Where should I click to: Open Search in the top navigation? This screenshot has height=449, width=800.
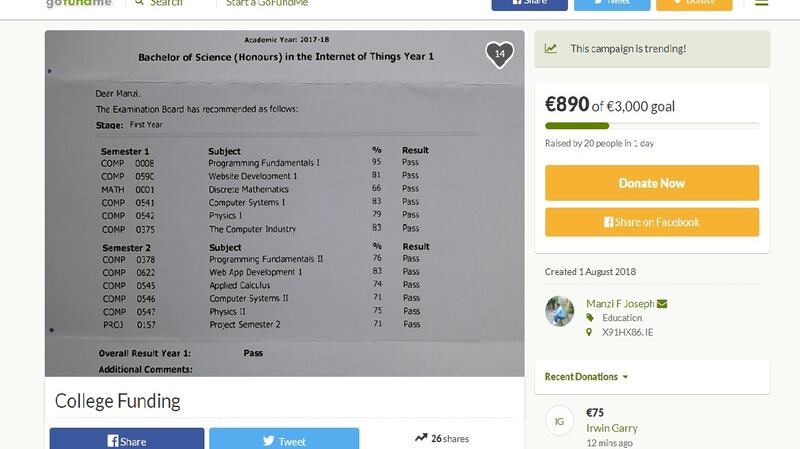tap(165, 3)
